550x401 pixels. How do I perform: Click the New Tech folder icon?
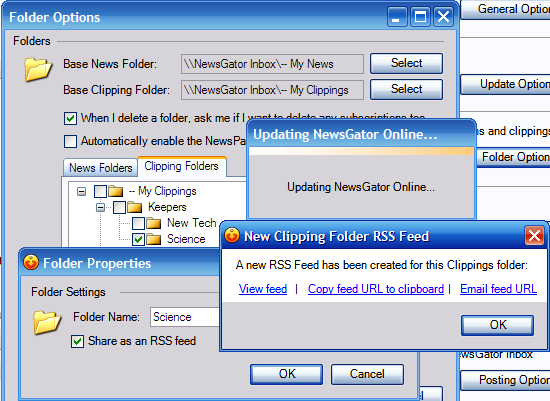[x=154, y=223]
